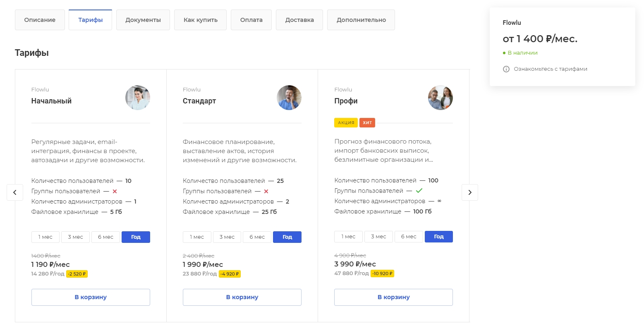Select 1 мес period for Начальный plan
This screenshot has width=644, height=331.
pos(45,237)
